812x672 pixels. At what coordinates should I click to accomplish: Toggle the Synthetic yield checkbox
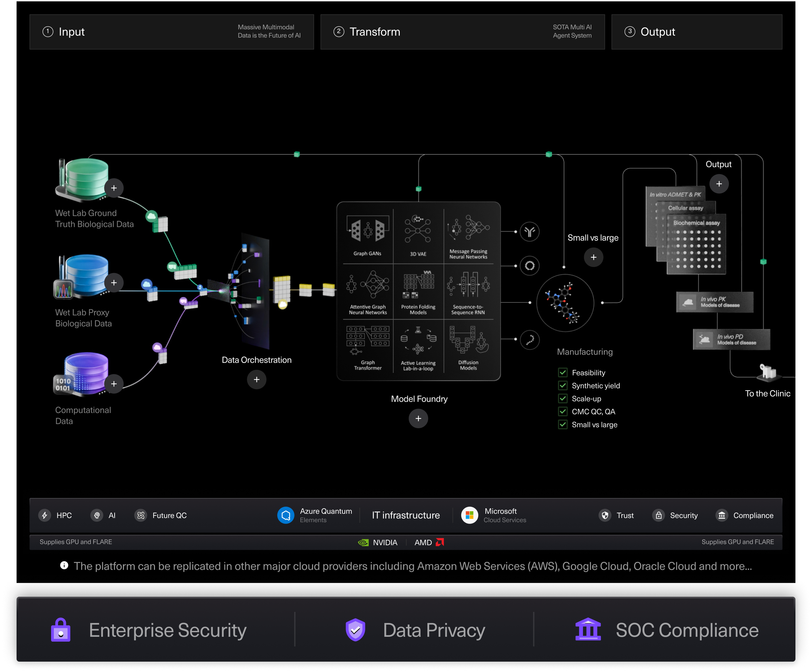pos(563,385)
